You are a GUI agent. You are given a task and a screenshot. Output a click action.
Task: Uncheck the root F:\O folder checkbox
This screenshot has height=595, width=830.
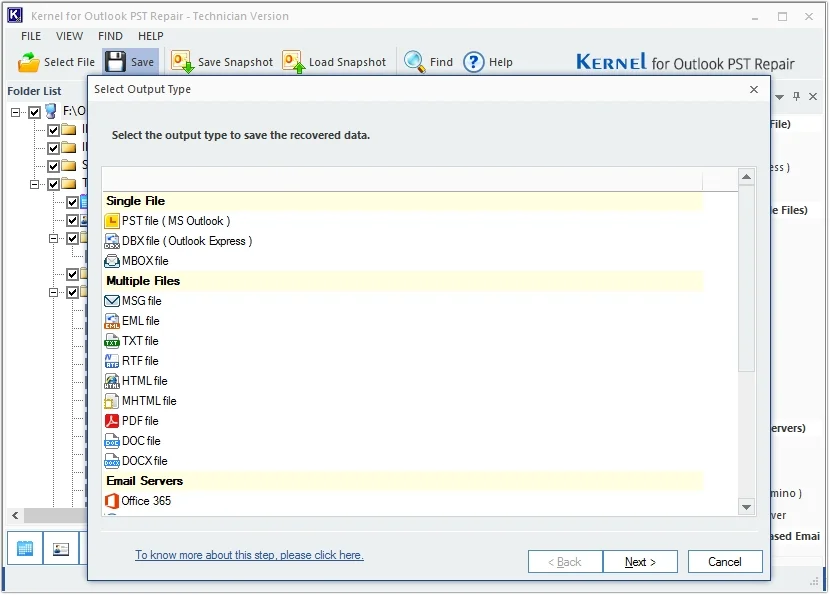(34, 112)
